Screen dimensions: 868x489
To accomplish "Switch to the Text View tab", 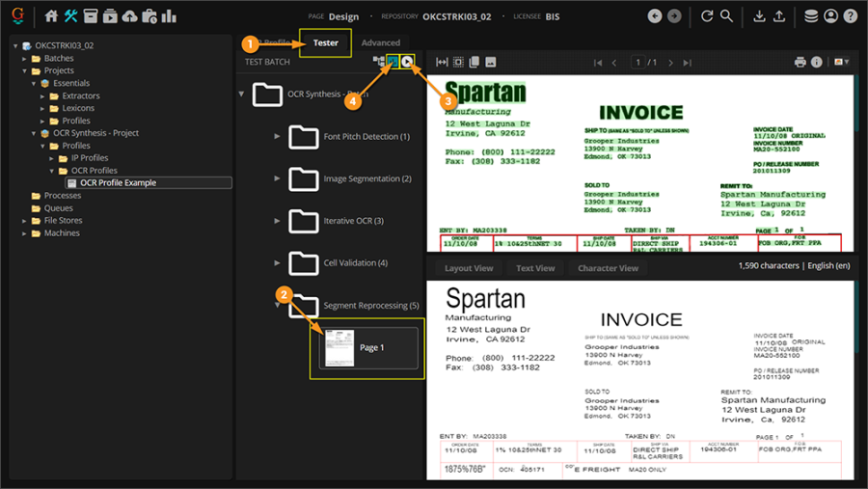I will [x=535, y=268].
